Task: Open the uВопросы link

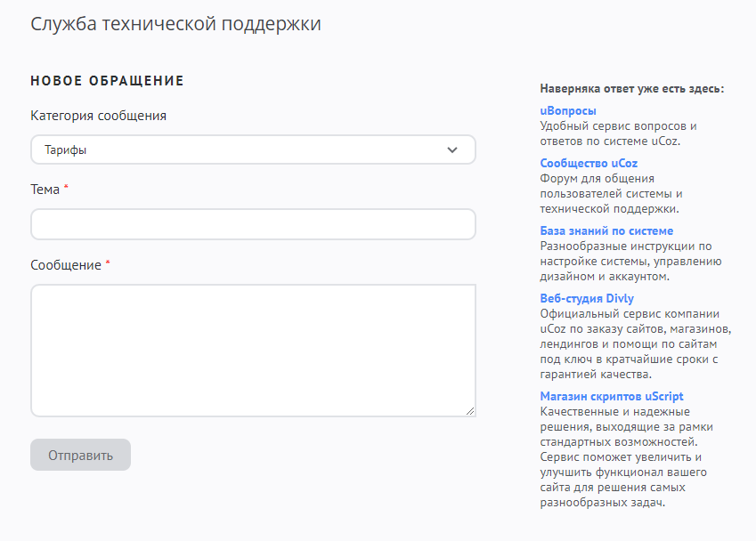Action: click(x=568, y=111)
